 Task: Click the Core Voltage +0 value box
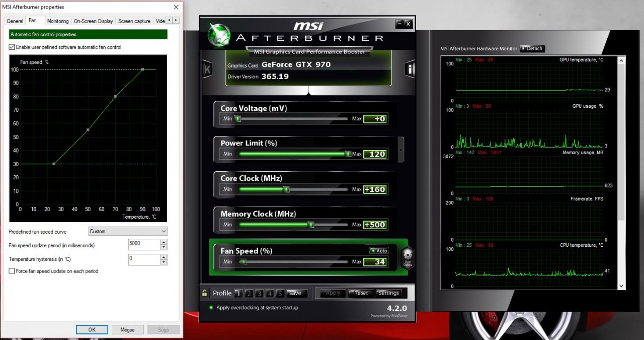tap(375, 119)
